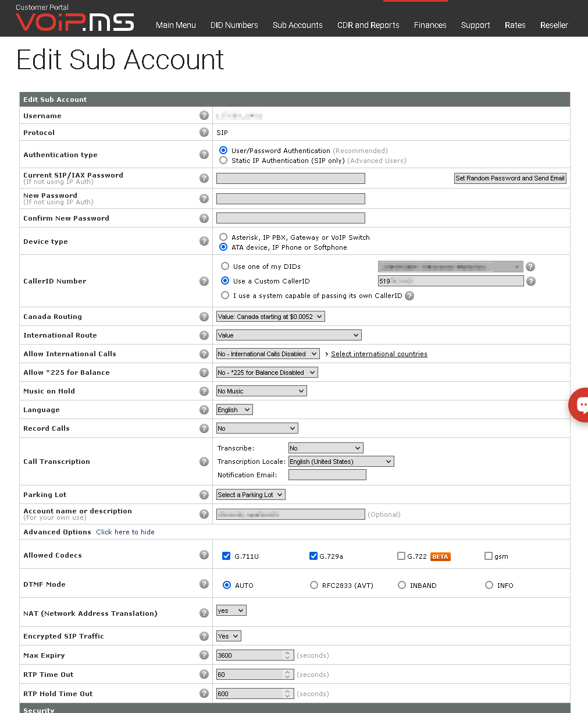This screenshot has height=713, width=588.
Task: Click help icon for Record Calls
Action: coord(204,428)
